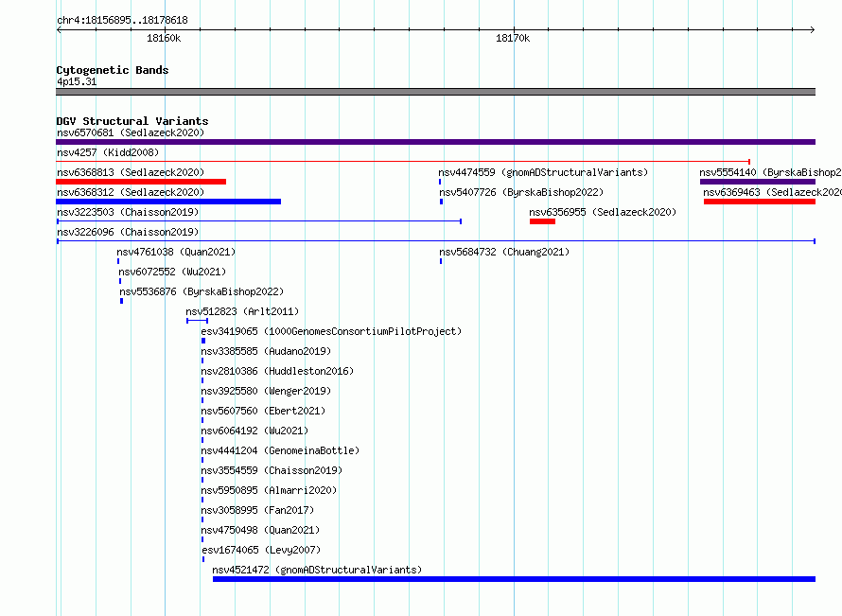The width and height of the screenshot is (842, 616).
Task: Select the purple nsv5554140 variant bar
Action: [758, 182]
